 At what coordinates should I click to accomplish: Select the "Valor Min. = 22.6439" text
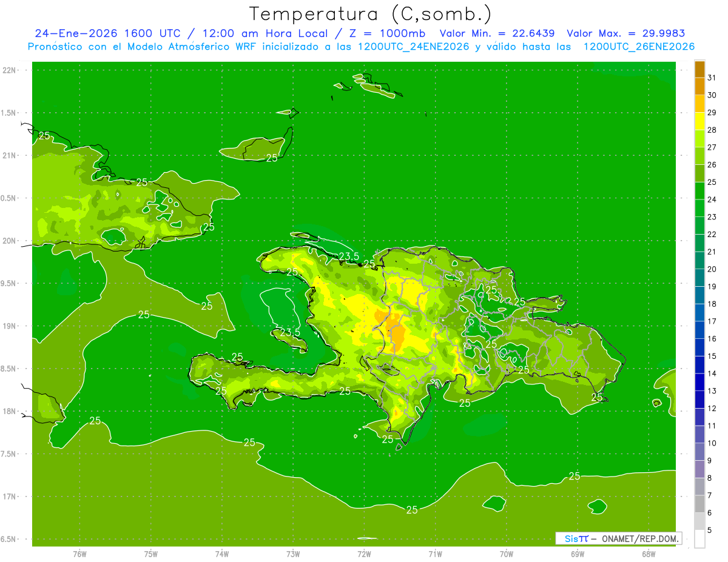click(x=496, y=33)
